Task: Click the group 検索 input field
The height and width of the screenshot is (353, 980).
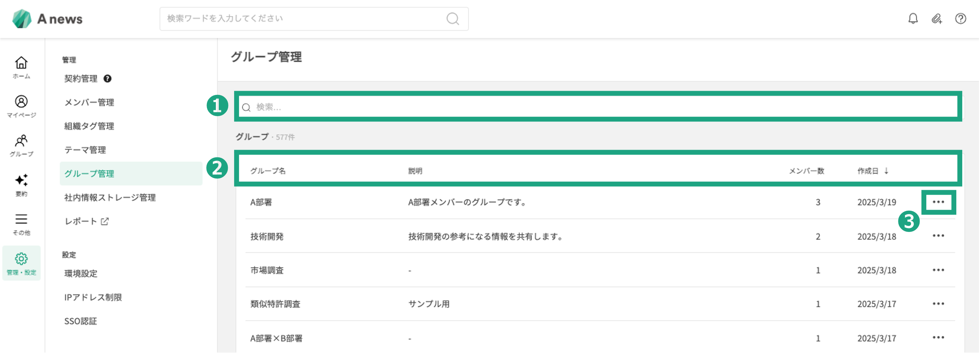Action: pyautogui.click(x=597, y=107)
